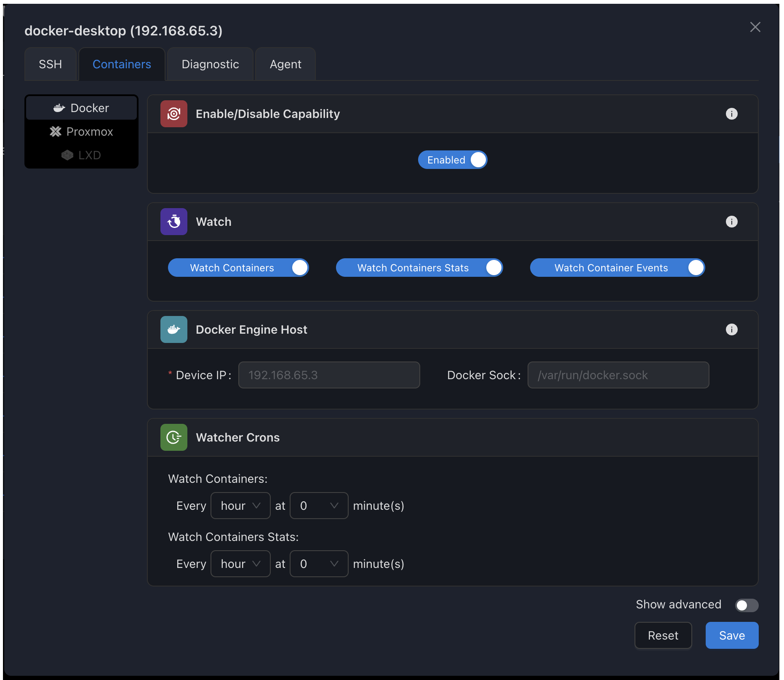Click the purple Watch stopwatch icon
Screen dimensions: 784x680
coord(173,222)
